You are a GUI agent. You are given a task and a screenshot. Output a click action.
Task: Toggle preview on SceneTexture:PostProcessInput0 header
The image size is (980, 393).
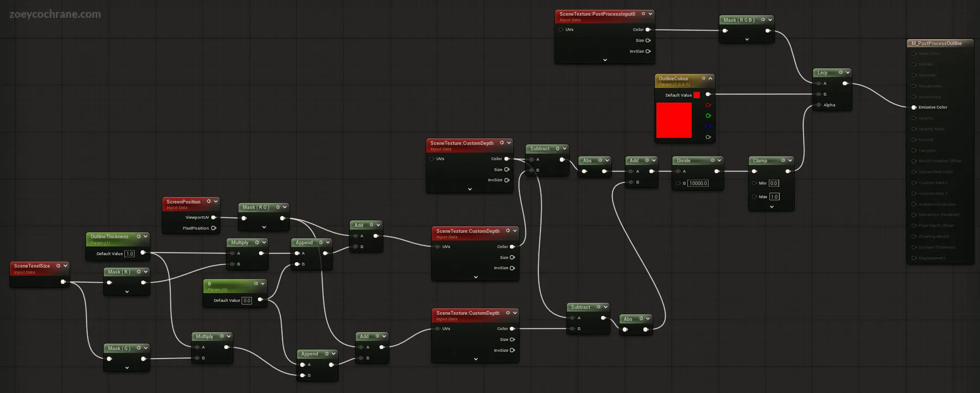(643, 14)
